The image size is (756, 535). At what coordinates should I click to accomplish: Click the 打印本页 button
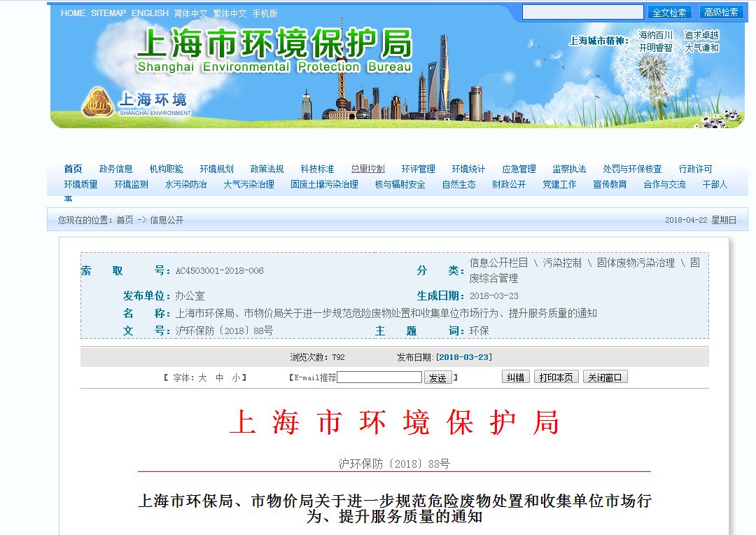click(x=556, y=377)
